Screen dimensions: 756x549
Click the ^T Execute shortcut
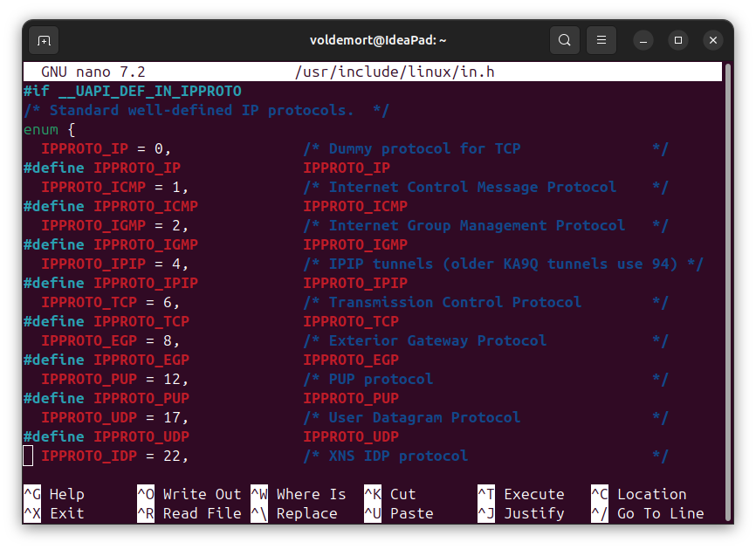[521, 494]
